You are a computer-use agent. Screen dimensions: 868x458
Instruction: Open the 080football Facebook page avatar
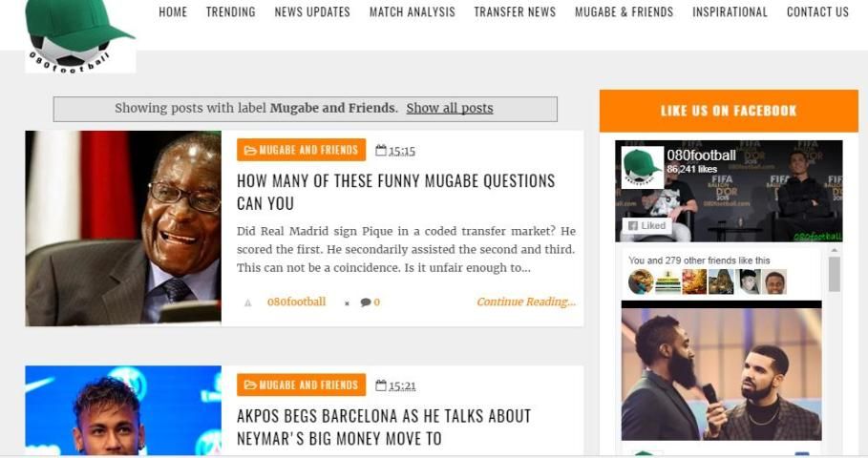tap(642, 168)
